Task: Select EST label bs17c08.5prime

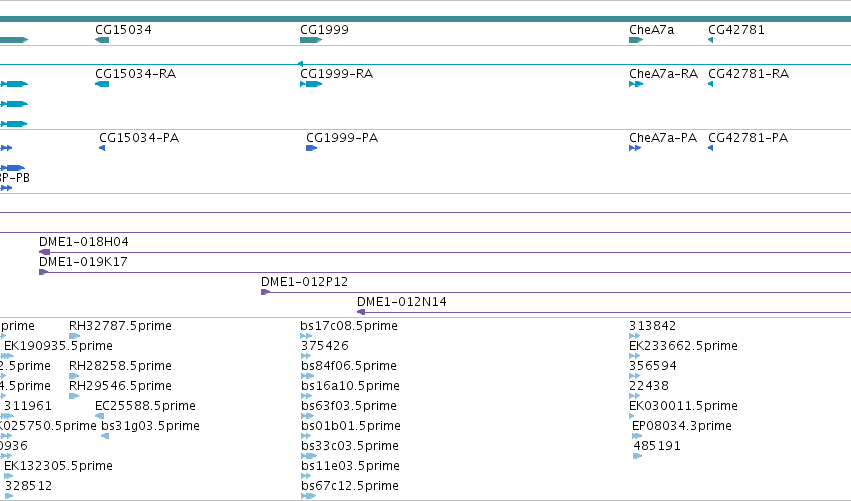Action: click(x=349, y=326)
